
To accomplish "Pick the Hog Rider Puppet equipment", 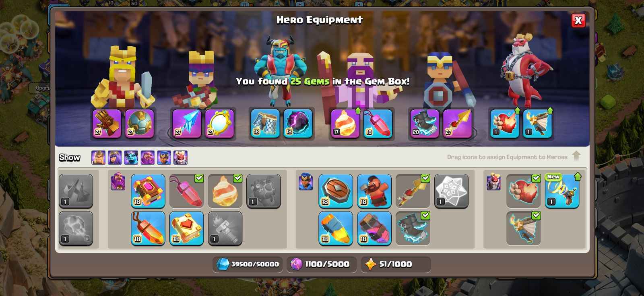I will coord(374,191).
